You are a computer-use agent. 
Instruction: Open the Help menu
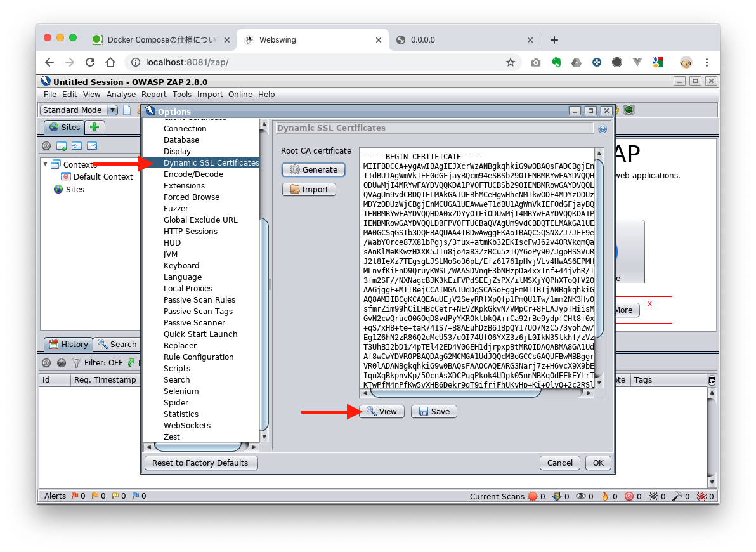click(x=266, y=95)
